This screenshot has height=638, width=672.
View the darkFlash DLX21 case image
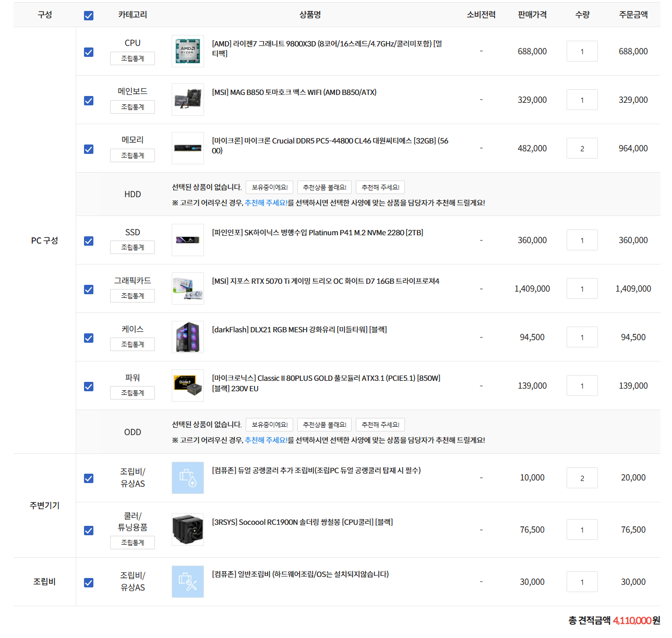[188, 337]
